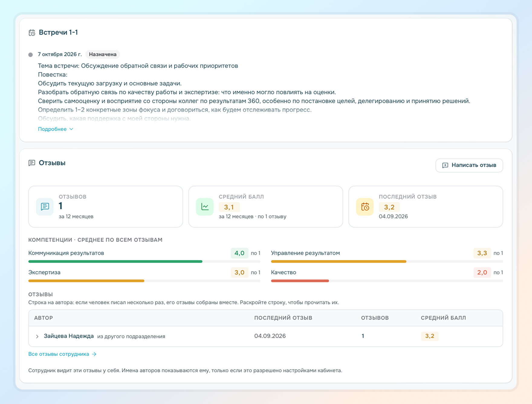
Task: Click the calendar icon beside Встречи 1-1
Action: click(32, 33)
